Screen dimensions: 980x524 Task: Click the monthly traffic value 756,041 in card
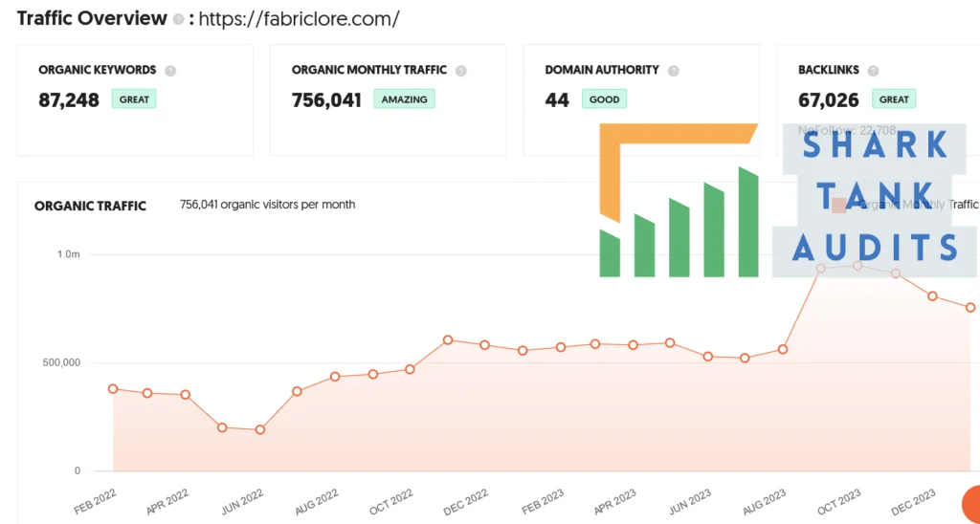coord(327,100)
